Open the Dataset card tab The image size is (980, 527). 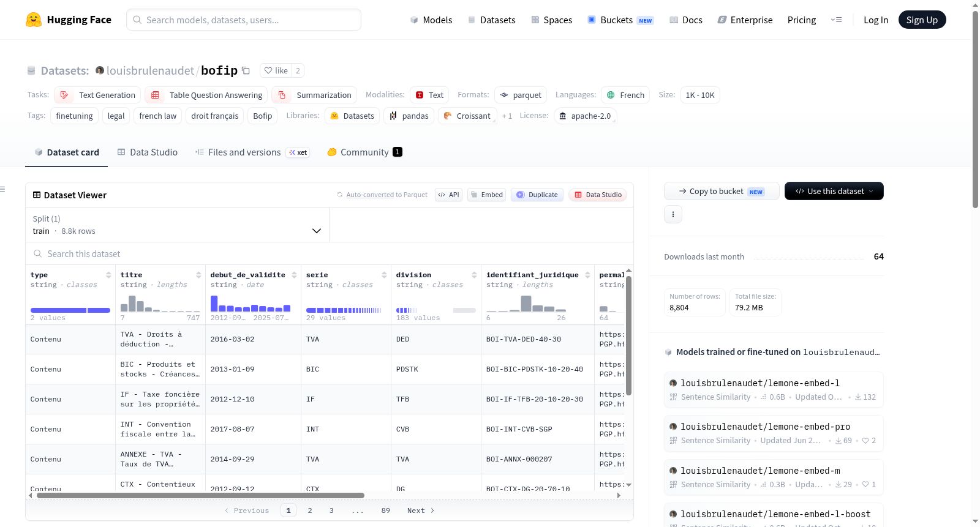67,152
